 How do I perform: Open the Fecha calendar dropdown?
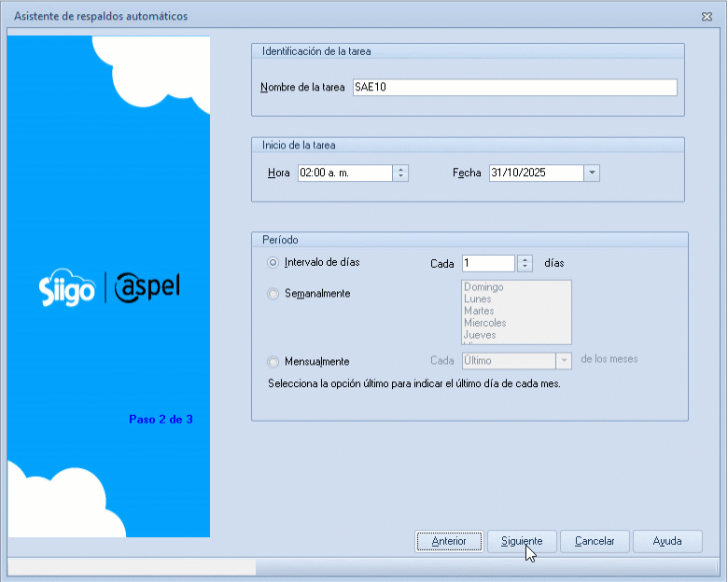tap(592, 173)
